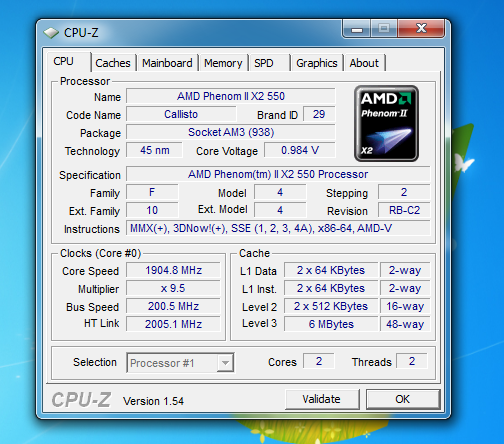
Task: Close the CPU-Z window
Action: coord(421,29)
